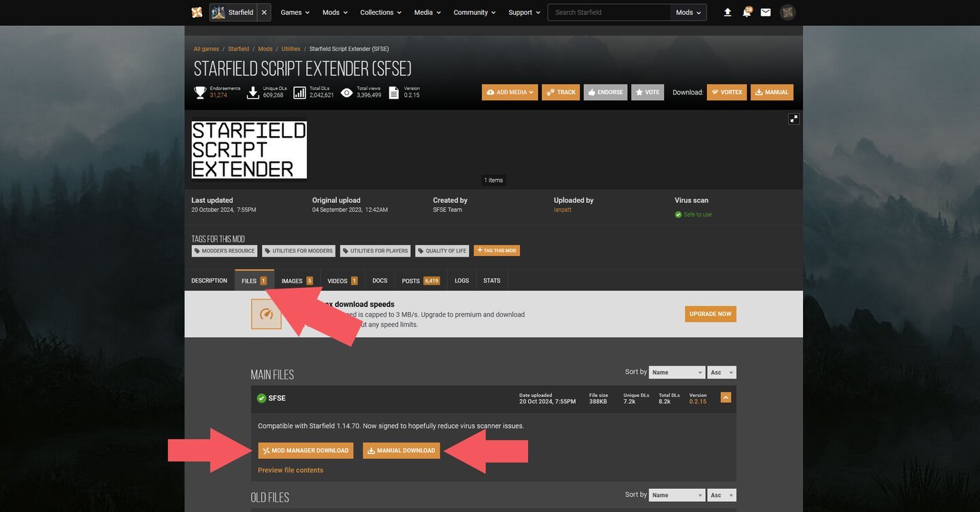Click the Total views eye icon
This screenshot has height=512, width=980.
[346, 92]
